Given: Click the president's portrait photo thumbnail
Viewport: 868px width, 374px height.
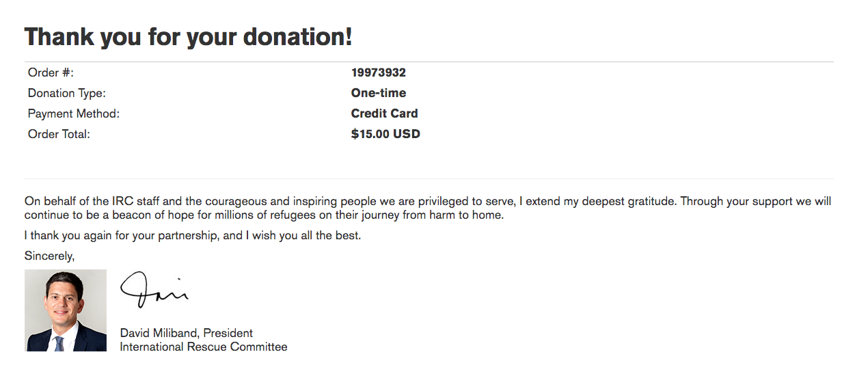Looking at the screenshot, I should [66, 310].
